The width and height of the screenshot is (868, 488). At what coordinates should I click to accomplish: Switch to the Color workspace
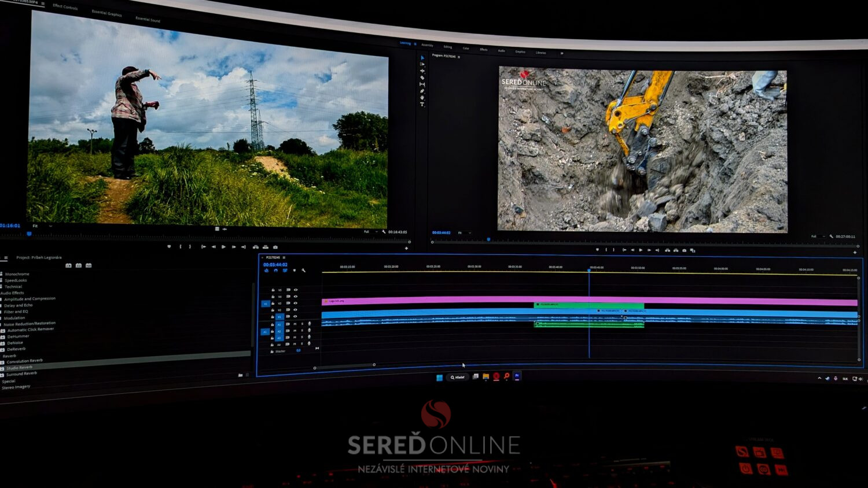point(466,49)
